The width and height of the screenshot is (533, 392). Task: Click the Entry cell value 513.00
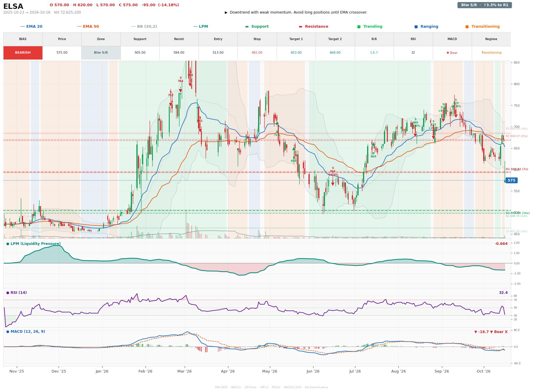coord(218,53)
